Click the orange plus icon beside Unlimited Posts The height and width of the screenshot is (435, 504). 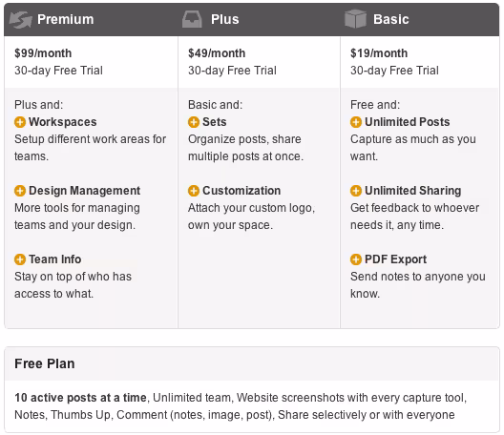(356, 122)
